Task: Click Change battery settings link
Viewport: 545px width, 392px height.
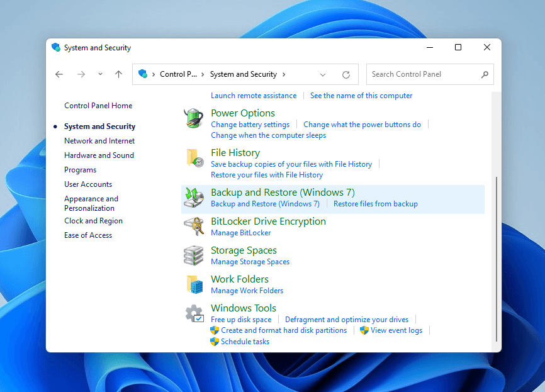Action: 250,125
